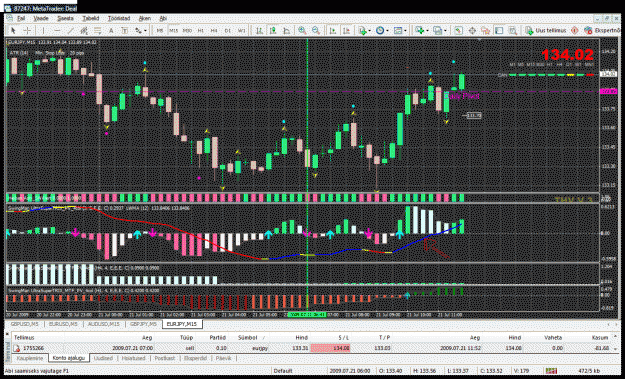Switch chart to M30 timeframe
The width and height of the screenshot is (625, 379).
[187, 30]
